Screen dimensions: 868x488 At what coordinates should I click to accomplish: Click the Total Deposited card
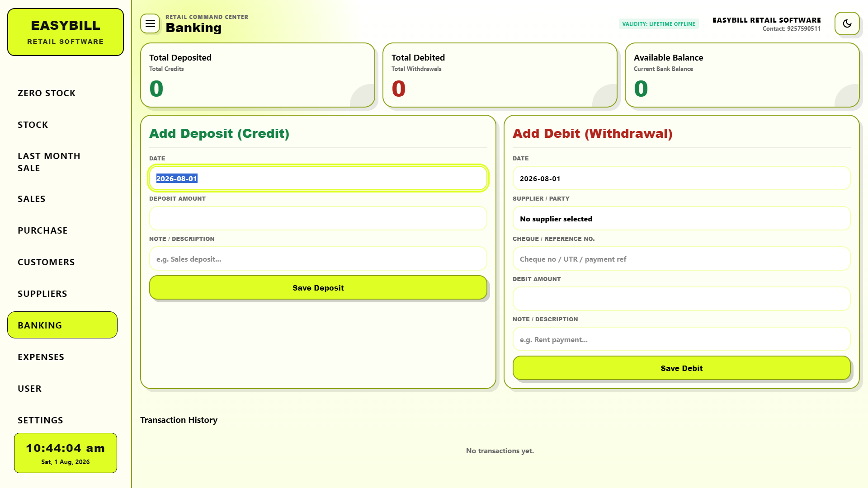258,75
